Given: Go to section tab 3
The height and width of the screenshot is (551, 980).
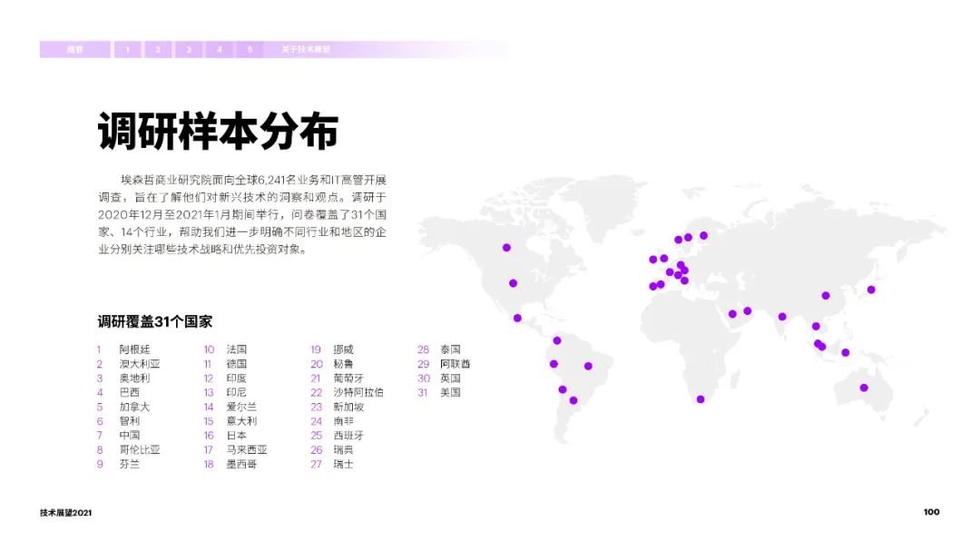Looking at the screenshot, I should click(x=189, y=49).
